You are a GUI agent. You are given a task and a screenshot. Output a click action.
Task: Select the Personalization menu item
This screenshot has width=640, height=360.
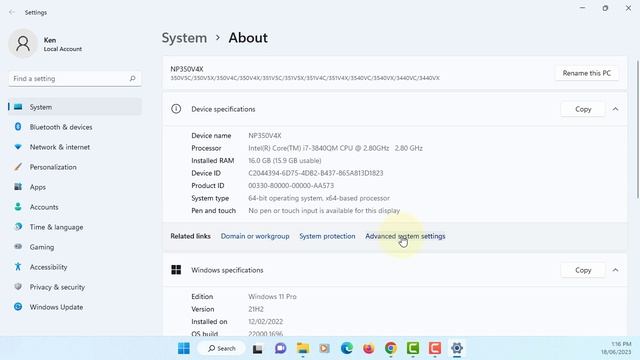pos(75,167)
